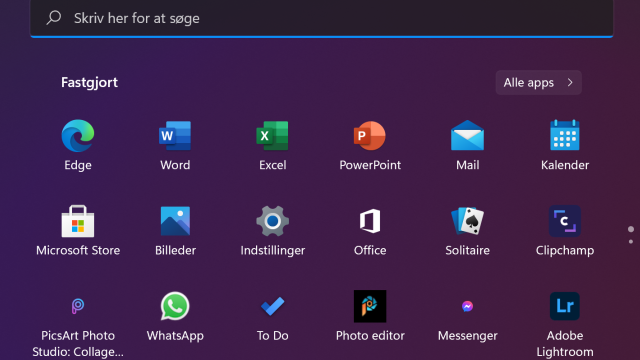Screen dimensions: 640x360
Task: Launch Microsoft Store
Action: point(78,221)
